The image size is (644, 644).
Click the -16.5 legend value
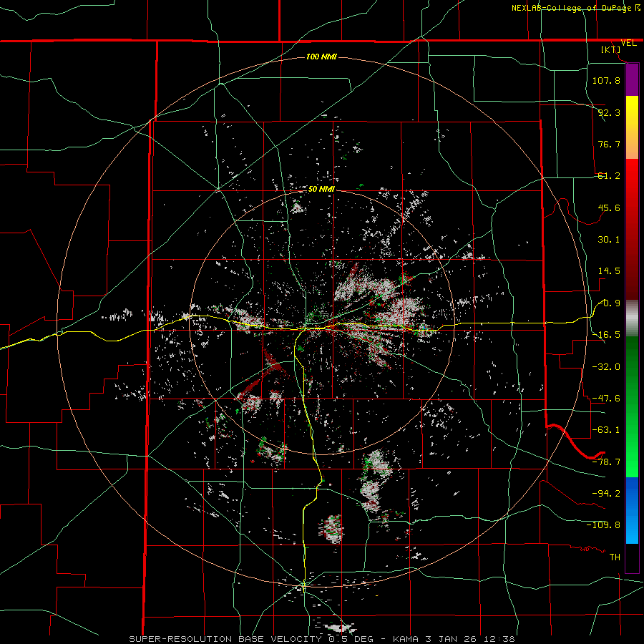606,335
